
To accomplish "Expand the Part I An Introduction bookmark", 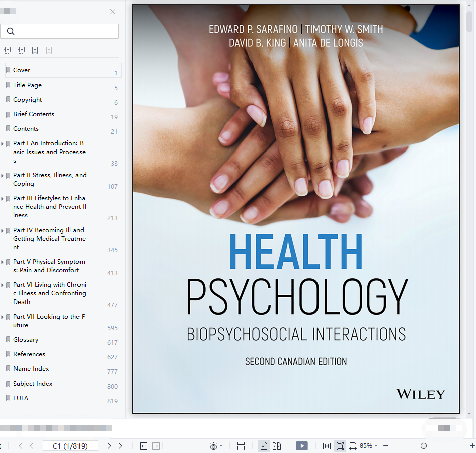I will click(3, 143).
